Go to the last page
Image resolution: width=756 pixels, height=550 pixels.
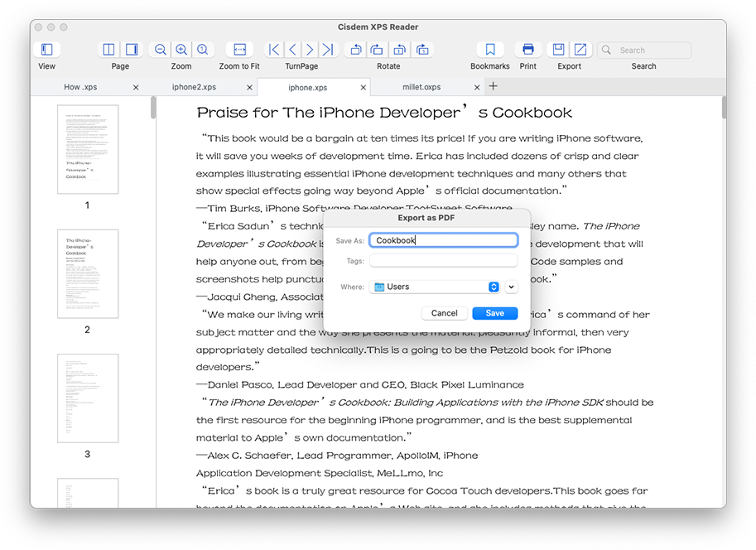click(x=328, y=50)
